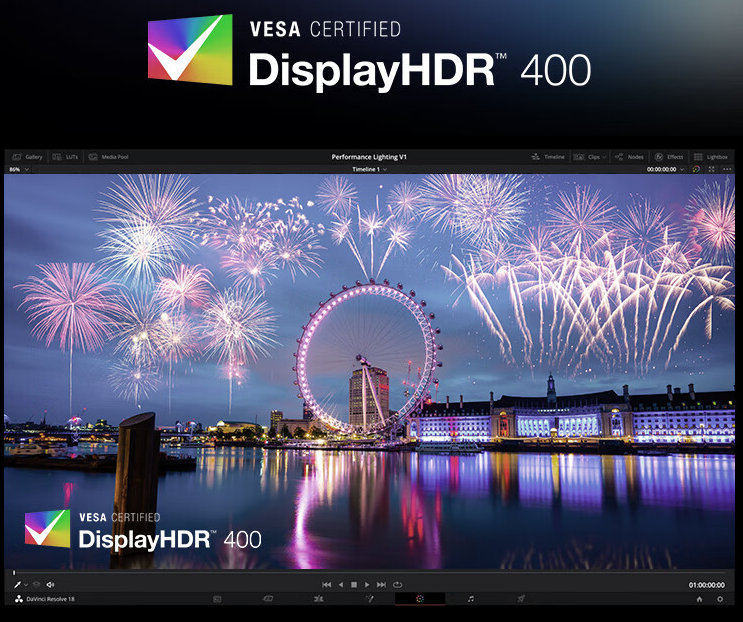Viewport: 743px width, 622px height.
Task: Select the color picker qualifier tool
Action: (17, 584)
